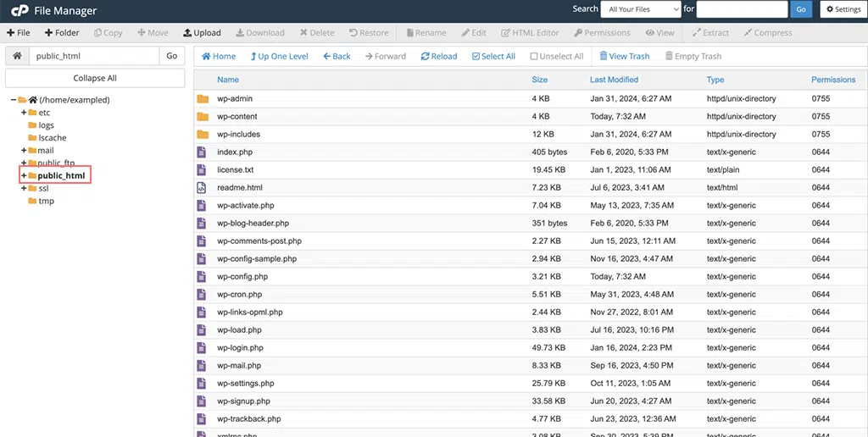Click the Download toolbar button
Screen dimensions: 868x437
click(260, 33)
